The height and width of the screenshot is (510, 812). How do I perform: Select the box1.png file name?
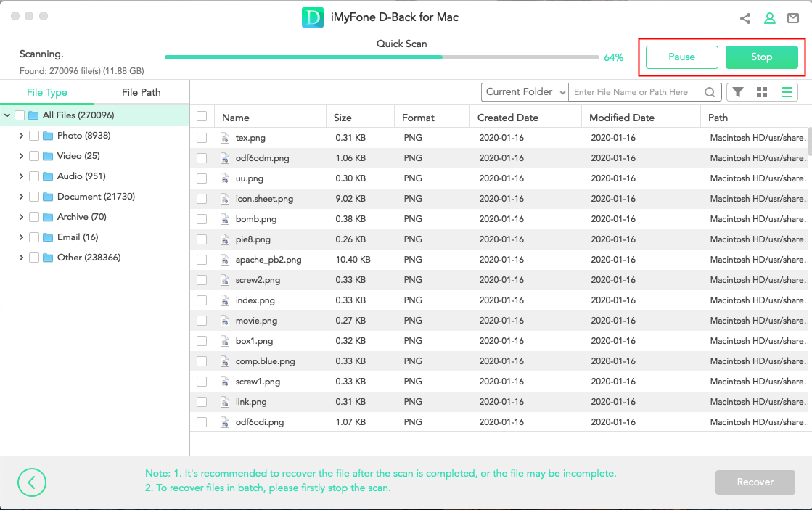point(254,341)
